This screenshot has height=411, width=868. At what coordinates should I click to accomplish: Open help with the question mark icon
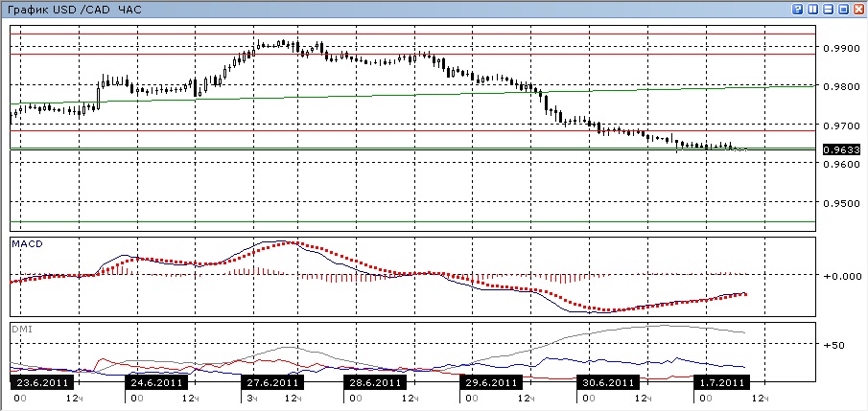click(798, 10)
